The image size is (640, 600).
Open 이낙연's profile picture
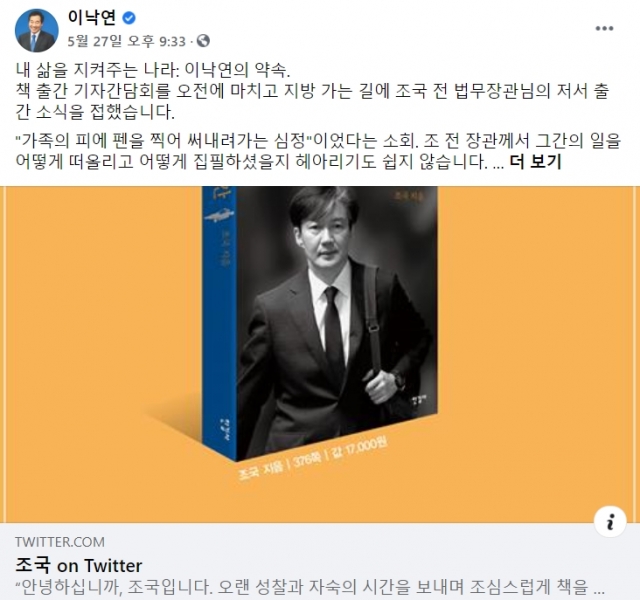tap(36, 31)
